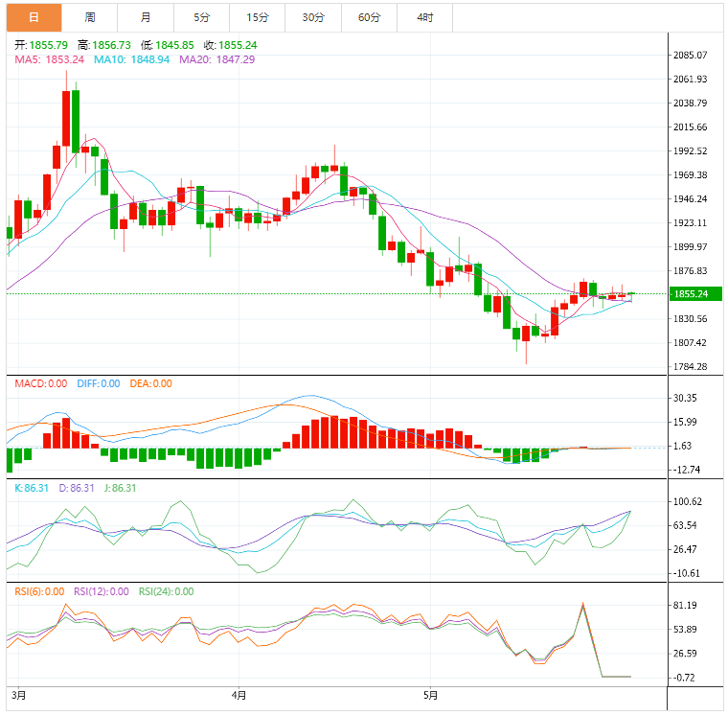This screenshot has height=715, width=728.
Task: Click the close price 1855.24 value
Action: point(238,45)
